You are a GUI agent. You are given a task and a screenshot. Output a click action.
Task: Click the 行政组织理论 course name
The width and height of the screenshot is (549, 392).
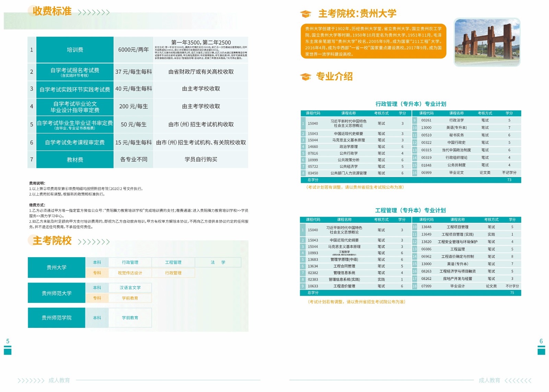click(x=456, y=158)
